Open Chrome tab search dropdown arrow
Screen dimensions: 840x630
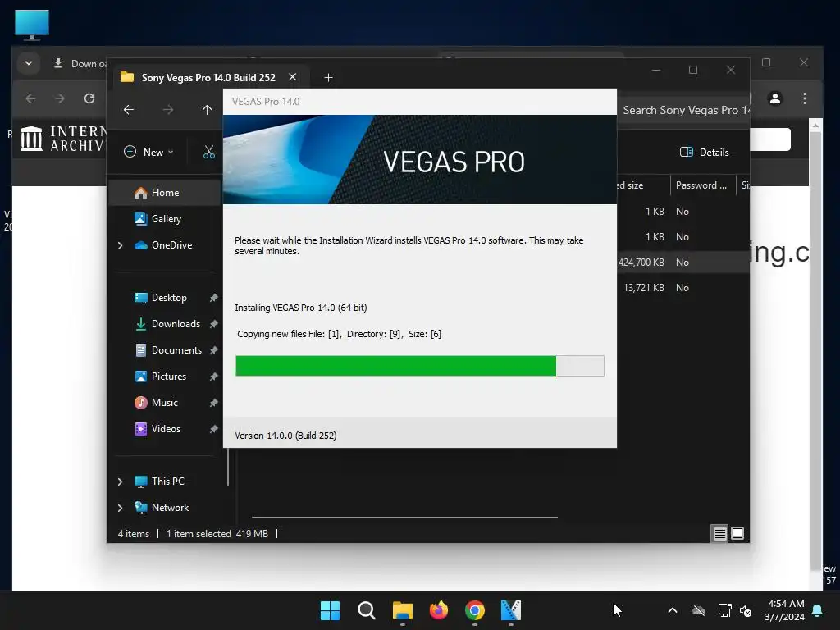click(29, 63)
